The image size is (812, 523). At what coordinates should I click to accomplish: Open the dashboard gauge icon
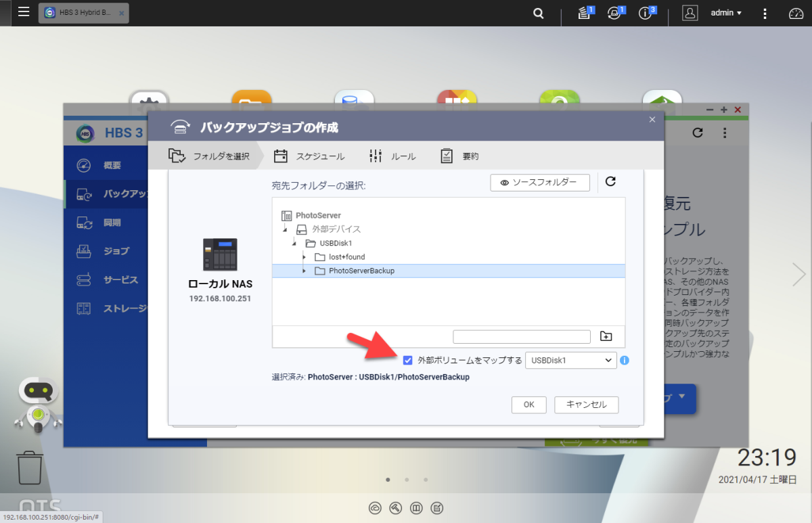(795, 13)
